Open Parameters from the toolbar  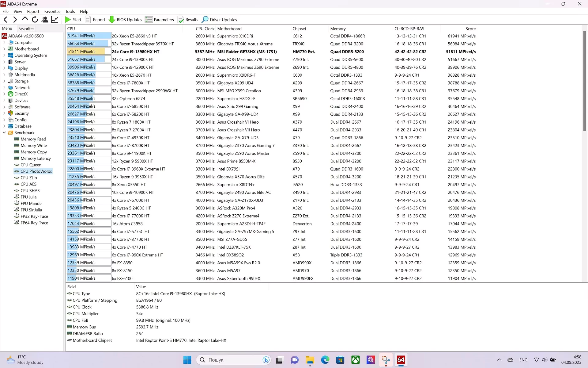159,20
